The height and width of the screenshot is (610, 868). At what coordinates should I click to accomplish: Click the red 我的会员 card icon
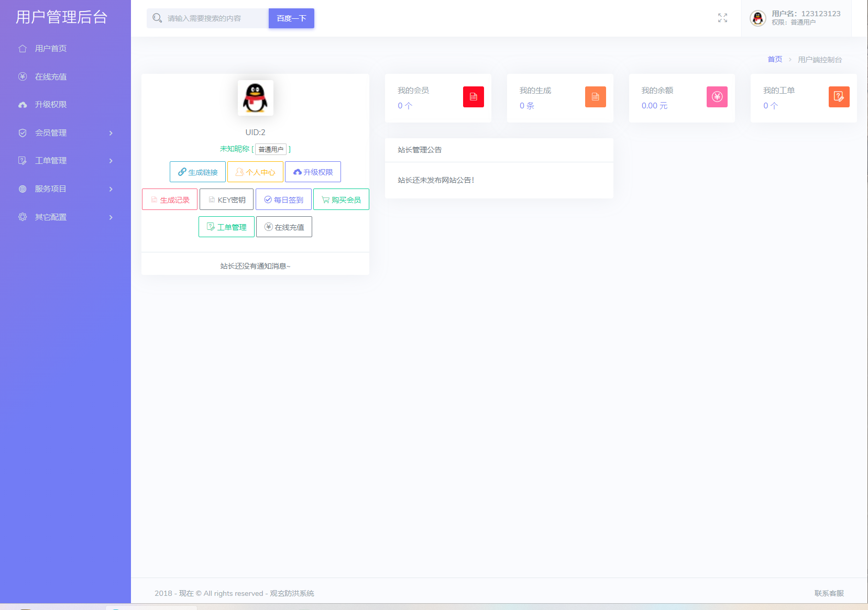[473, 97]
